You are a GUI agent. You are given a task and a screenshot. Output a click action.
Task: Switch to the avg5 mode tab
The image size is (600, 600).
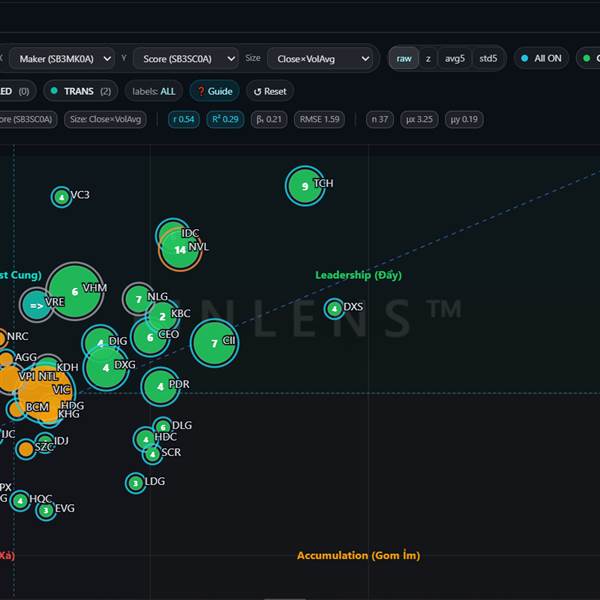point(455,59)
